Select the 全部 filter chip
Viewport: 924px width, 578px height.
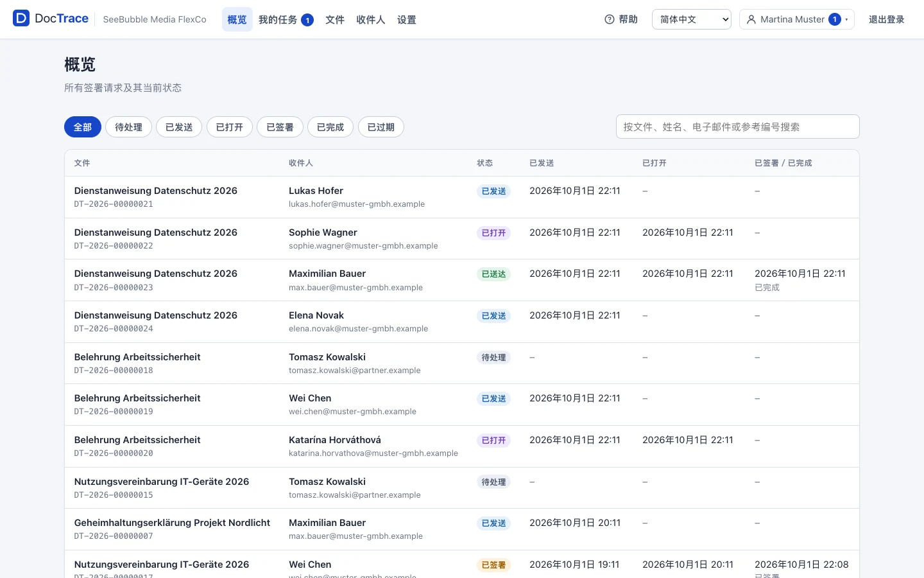tap(83, 127)
